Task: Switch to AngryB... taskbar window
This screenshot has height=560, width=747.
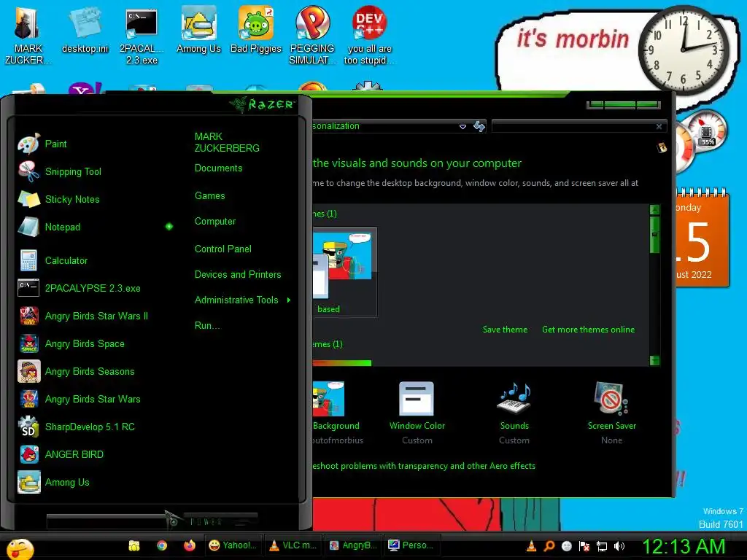Action: [353, 545]
